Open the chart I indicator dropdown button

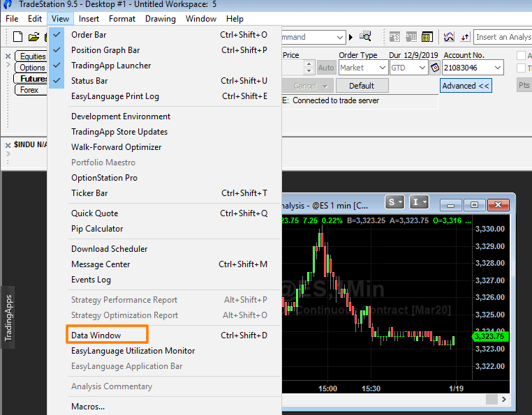point(419,202)
